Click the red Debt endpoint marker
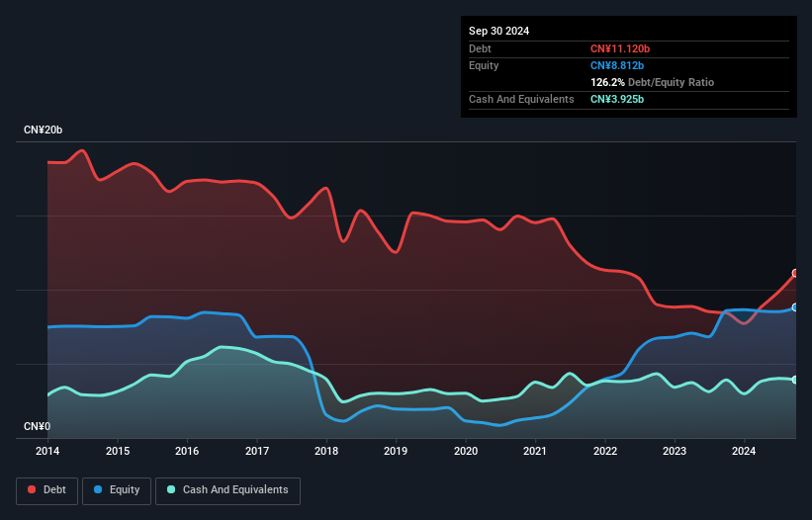The height and width of the screenshot is (520, 812). pyautogui.click(x=795, y=273)
